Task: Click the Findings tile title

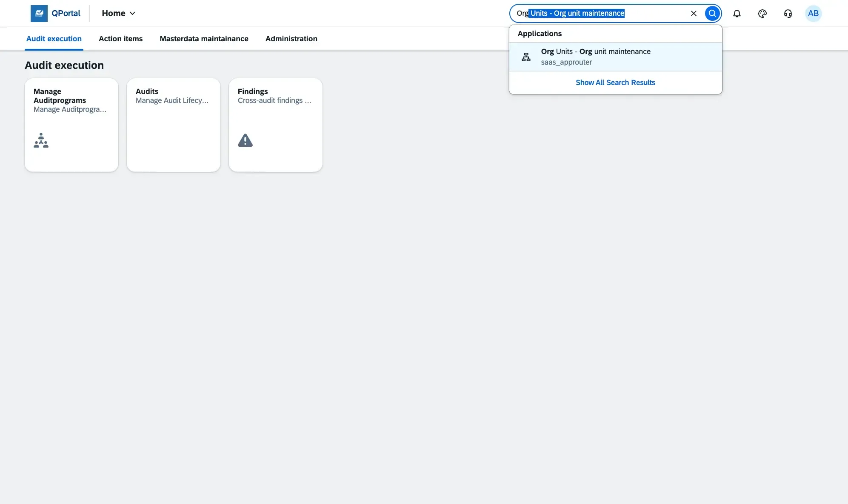Action: point(253,91)
